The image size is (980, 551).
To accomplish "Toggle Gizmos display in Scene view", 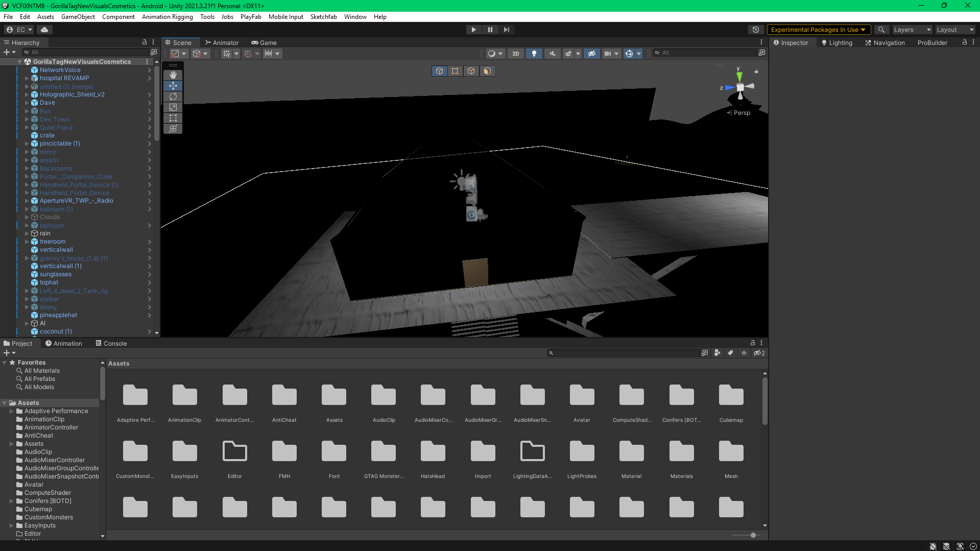I will coord(629,54).
